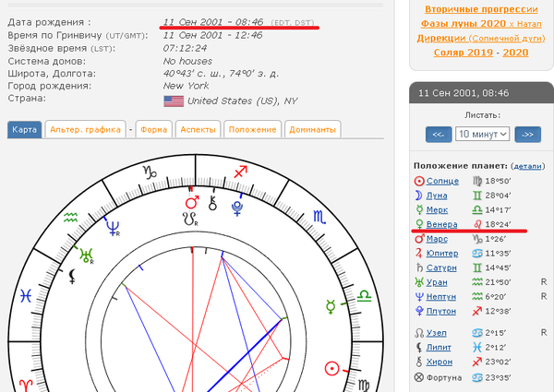Click Scorpio sign on the zodiac ring
The width and height of the screenshot is (554, 392).
click(x=320, y=217)
